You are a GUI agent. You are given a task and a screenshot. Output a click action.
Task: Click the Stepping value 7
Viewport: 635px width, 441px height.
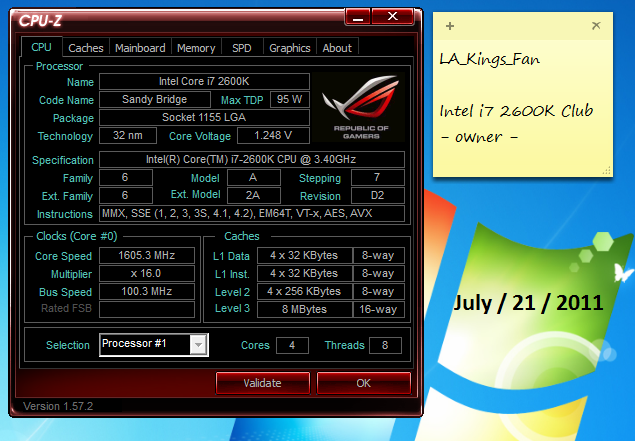(x=377, y=177)
